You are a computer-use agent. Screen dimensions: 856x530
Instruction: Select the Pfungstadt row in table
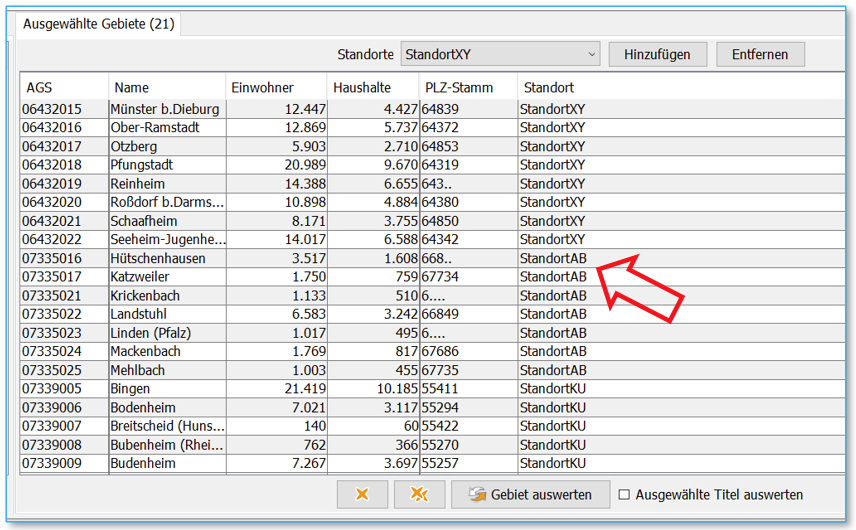pos(166,165)
